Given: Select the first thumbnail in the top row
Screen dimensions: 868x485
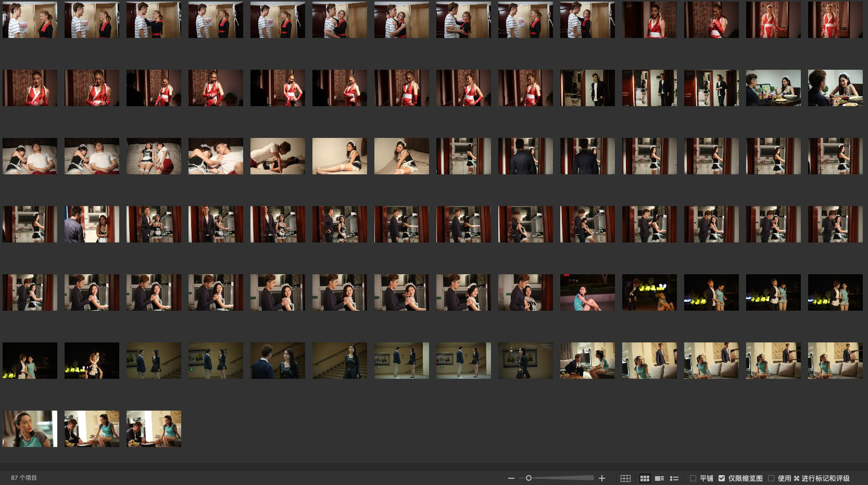Looking at the screenshot, I should 30,20.
